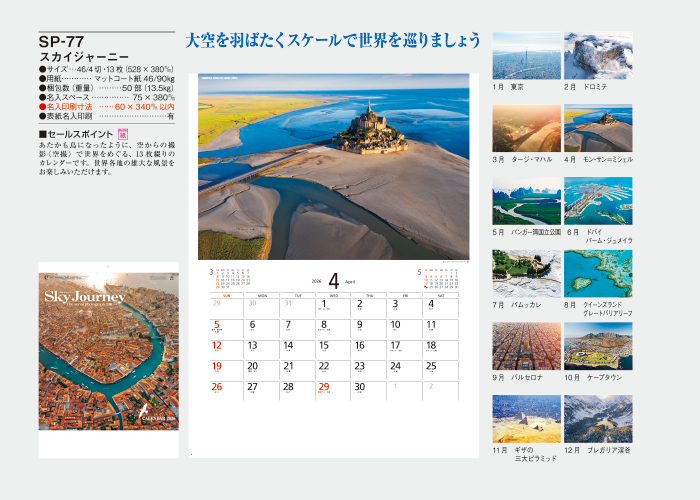Image resolution: width=700 pixels, height=500 pixels.
Task: Select the February ドロミテ thumbnail
Action: 597,55
